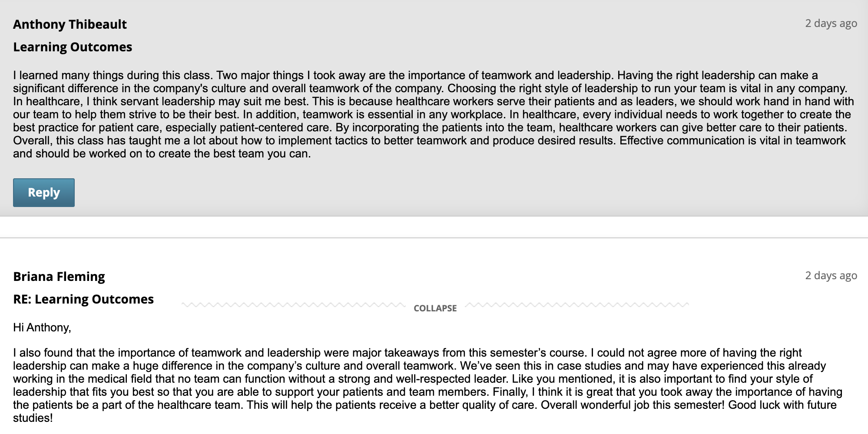Open the Learning Outcomes post title
This screenshot has height=434, width=868.
point(73,47)
